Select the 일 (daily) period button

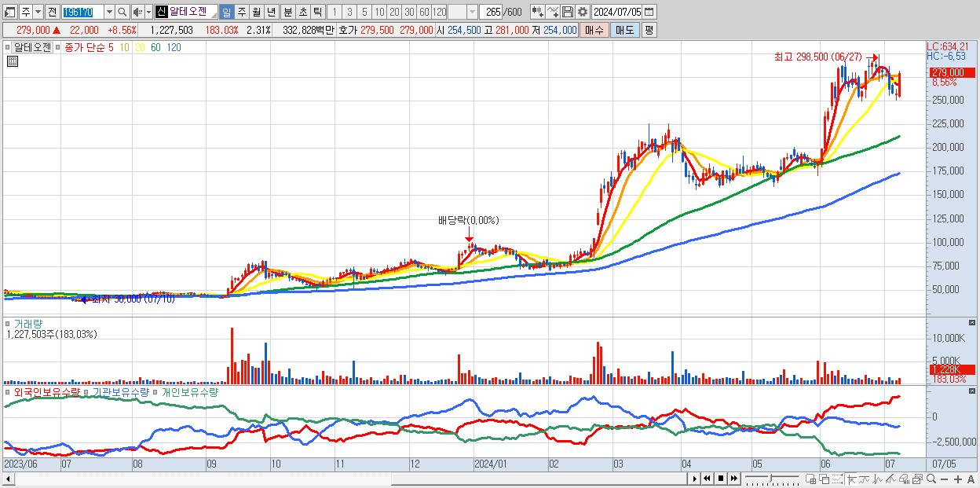[x=226, y=12]
